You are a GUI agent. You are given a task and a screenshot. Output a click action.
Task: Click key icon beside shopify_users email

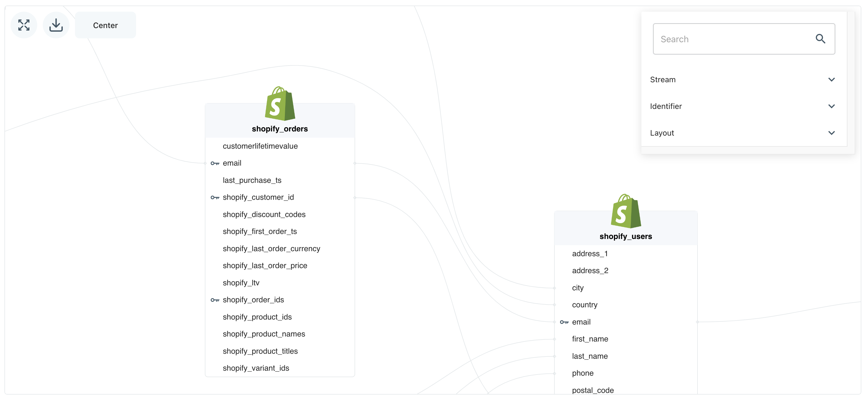[564, 322]
